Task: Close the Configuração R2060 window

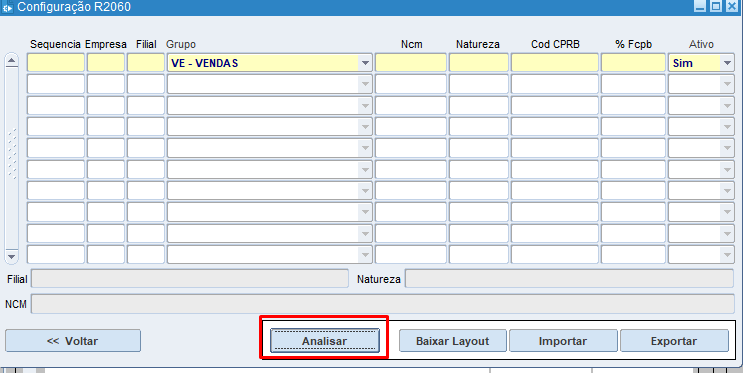Action: click(x=732, y=6)
